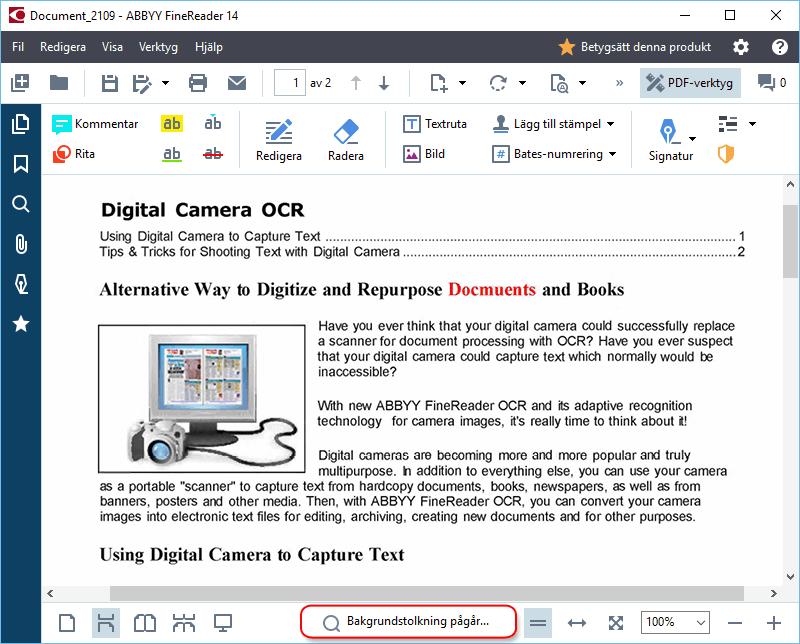Viewport: 800px width, 644px height.
Task: Show more toolbar items chevron
Action: [x=619, y=83]
